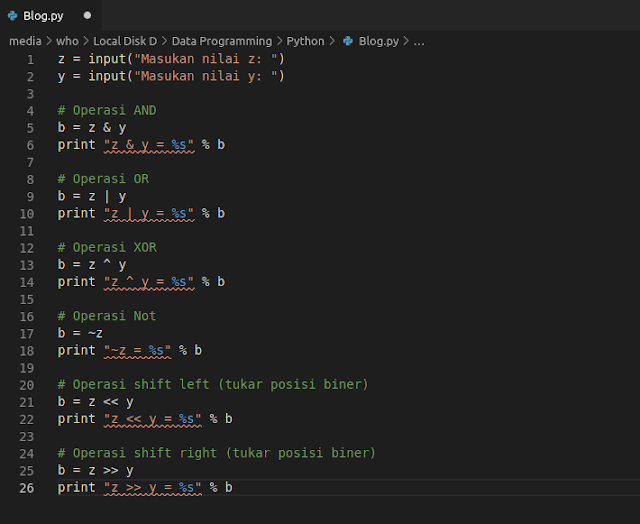Select the Blog.py editor tab
640x524 pixels.
point(50,16)
